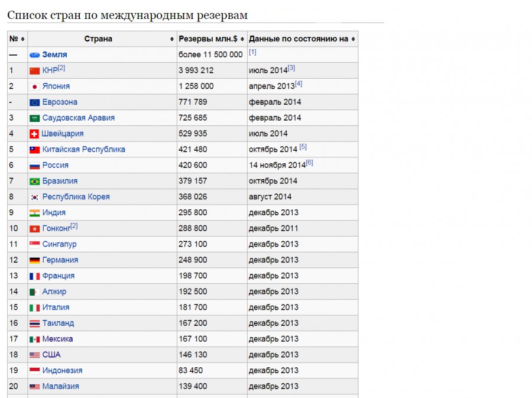Click the Algeria flag beside Алжир
The height and width of the screenshot is (398, 532).
35,292
